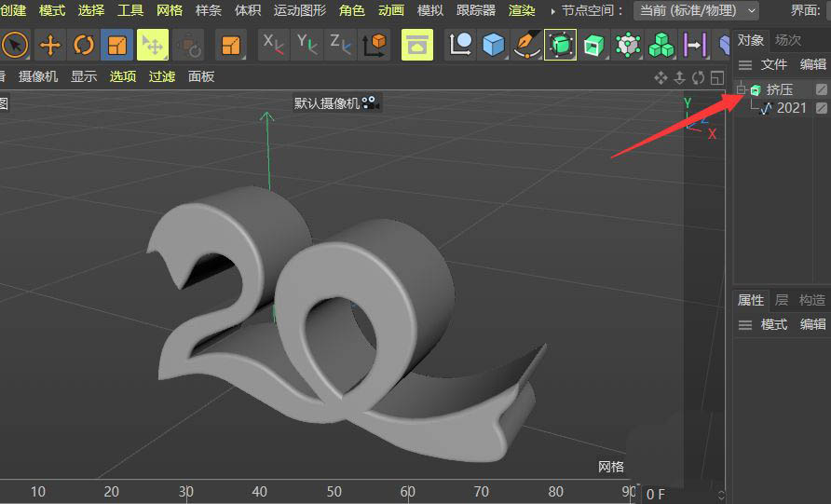Open the Attributes panel hamburger menu
This screenshot has width=831, height=504.
tap(745, 324)
